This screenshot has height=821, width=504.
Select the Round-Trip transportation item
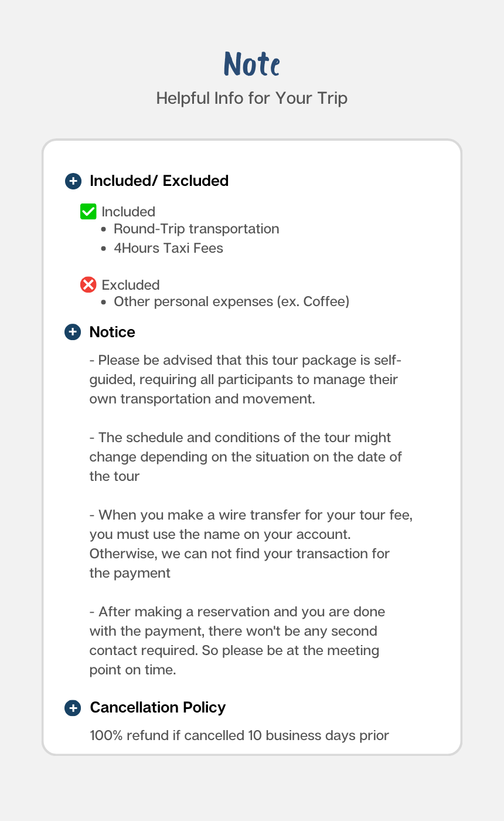(196, 229)
